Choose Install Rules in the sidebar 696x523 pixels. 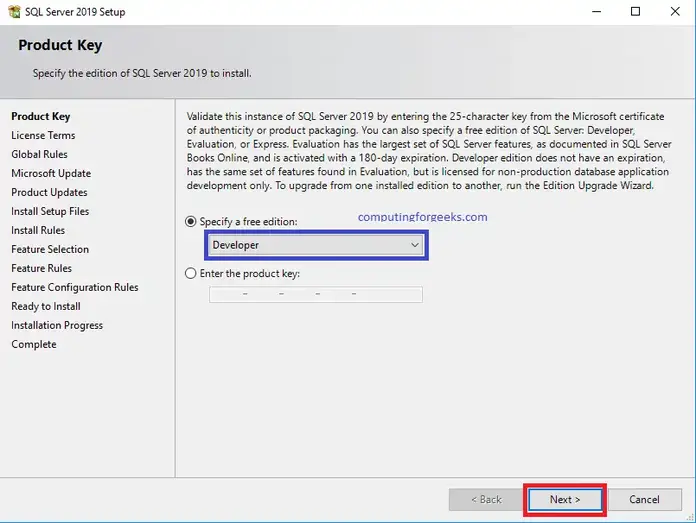tap(38, 230)
